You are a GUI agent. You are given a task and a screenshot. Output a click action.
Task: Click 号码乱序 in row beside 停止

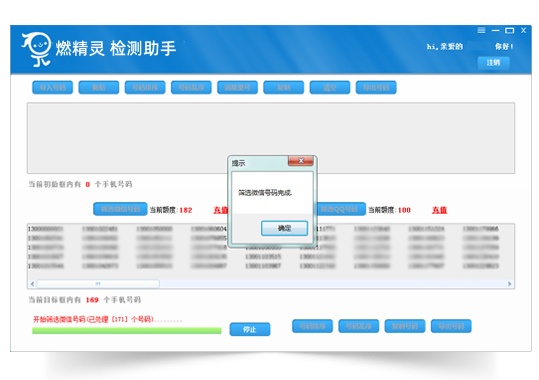coord(359,326)
